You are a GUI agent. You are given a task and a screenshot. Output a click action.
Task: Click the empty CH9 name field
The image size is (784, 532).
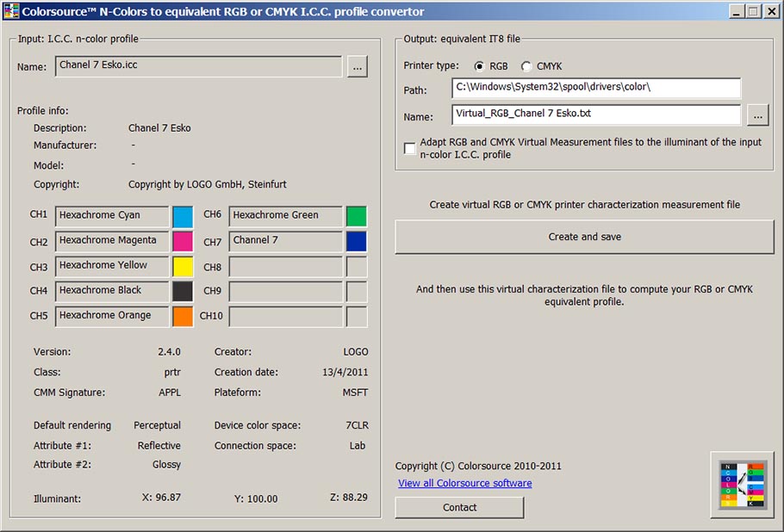pyautogui.click(x=285, y=292)
